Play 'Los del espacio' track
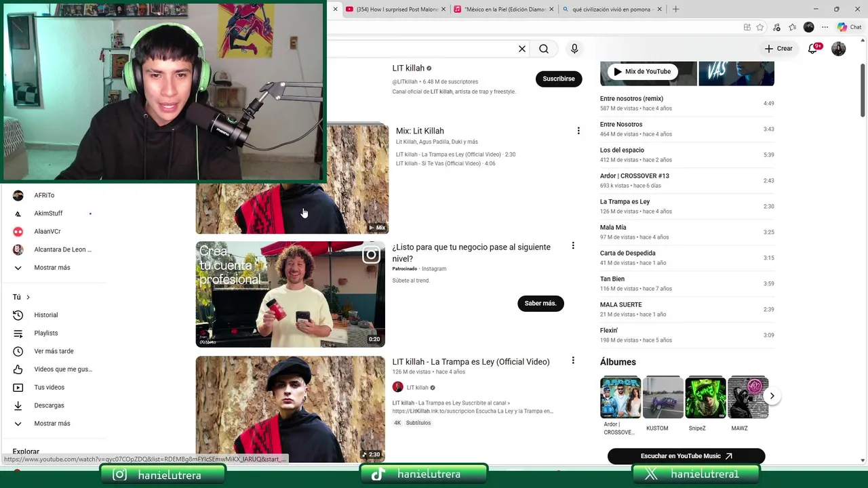Screen dimensions: 868x488 pyautogui.click(x=687, y=155)
